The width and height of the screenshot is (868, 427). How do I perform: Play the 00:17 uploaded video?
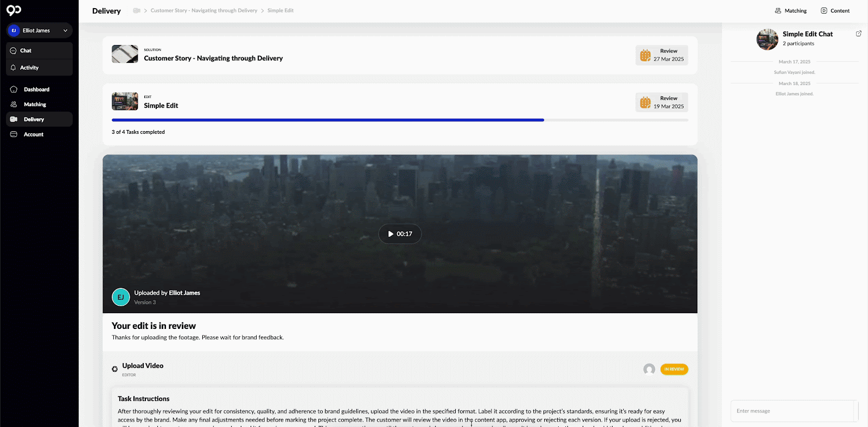(400, 234)
